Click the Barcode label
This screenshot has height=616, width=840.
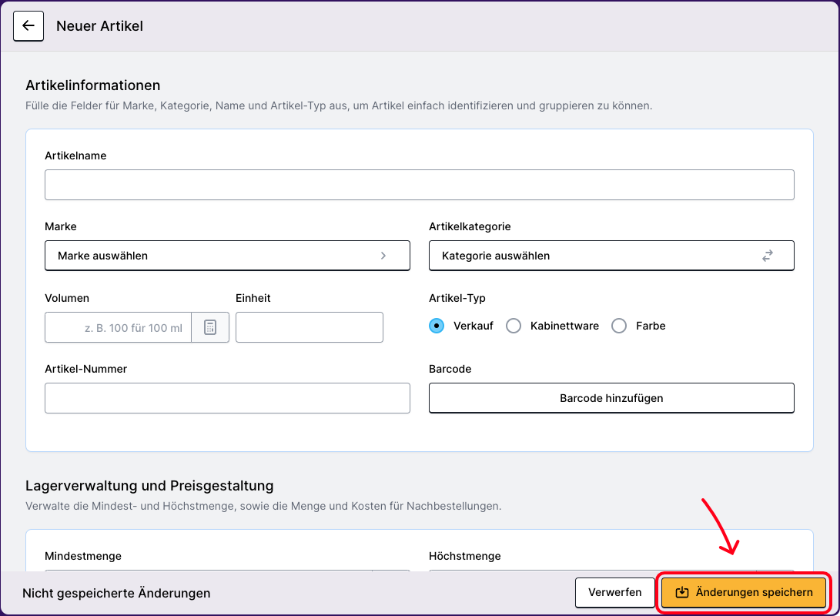(x=450, y=369)
